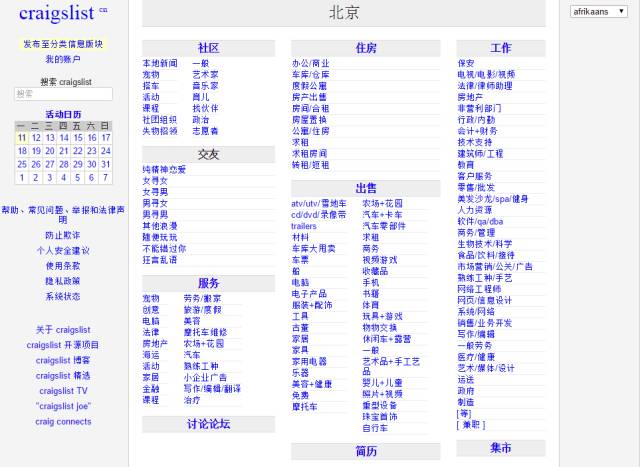The width and height of the screenshot is (640, 467).
Task: Open 转租/短租 in the 住房 section
Action: pyautogui.click(x=310, y=165)
